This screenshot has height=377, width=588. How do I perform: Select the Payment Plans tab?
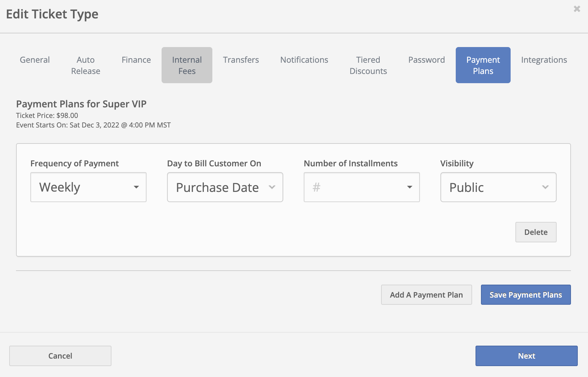(483, 65)
